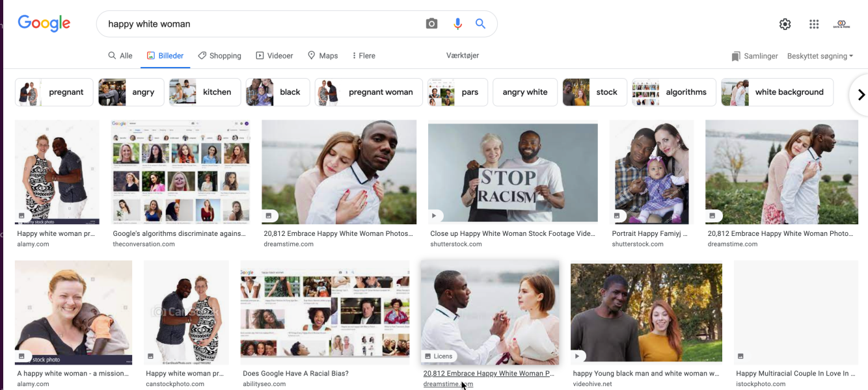Open Samlinger collections bookmark
This screenshot has height=390, width=868.
click(x=755, y=56)
